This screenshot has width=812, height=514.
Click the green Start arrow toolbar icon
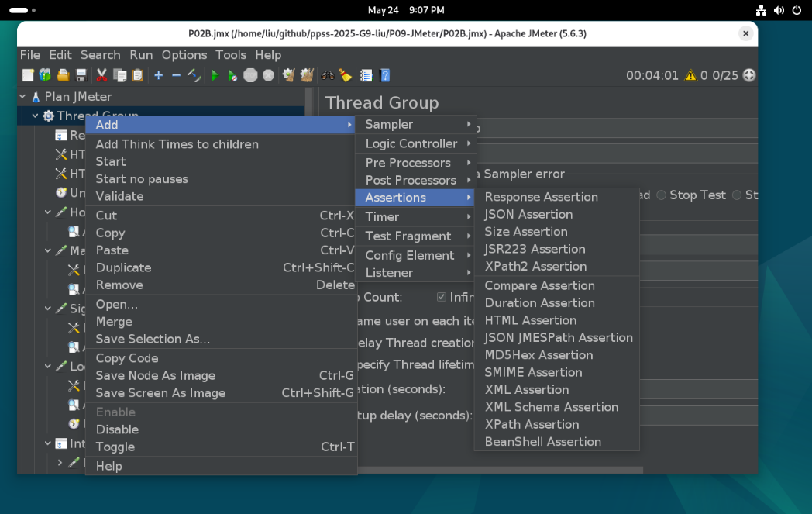coord(215,76)
